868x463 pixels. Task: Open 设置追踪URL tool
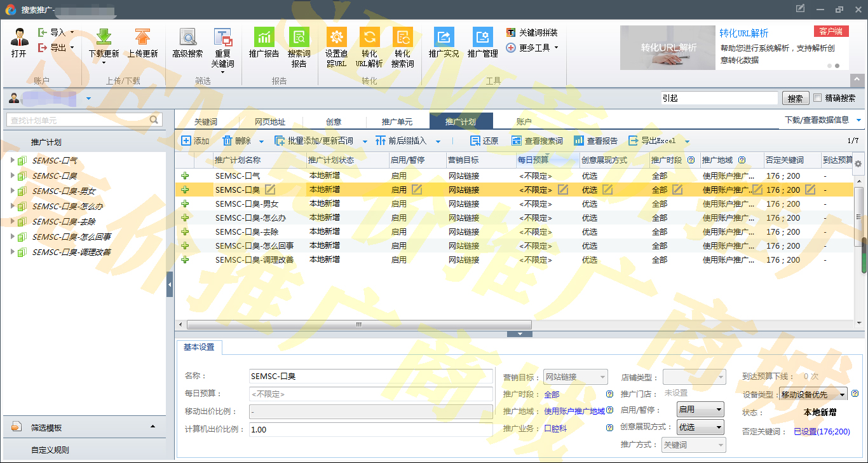click(336, 38)
